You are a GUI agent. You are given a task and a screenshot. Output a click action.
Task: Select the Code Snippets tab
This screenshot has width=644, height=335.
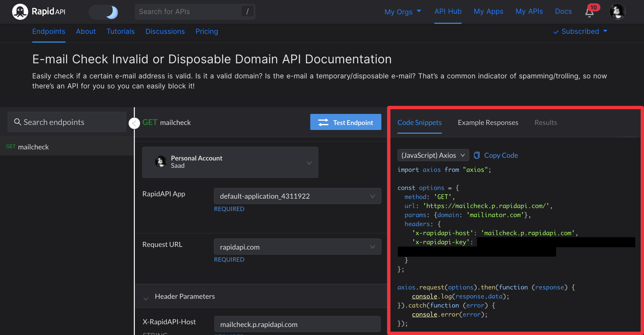coord(419,123)
